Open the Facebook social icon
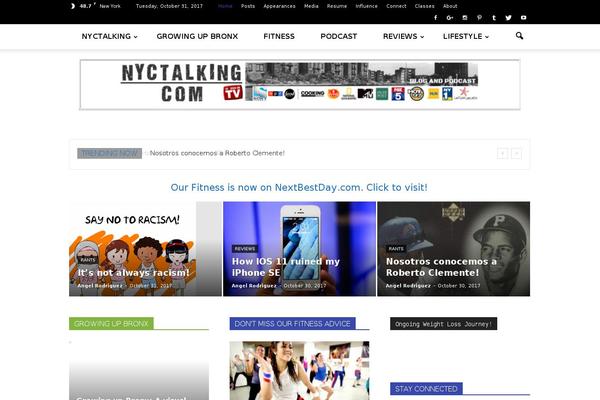600x400 pixels. [435, 18]
